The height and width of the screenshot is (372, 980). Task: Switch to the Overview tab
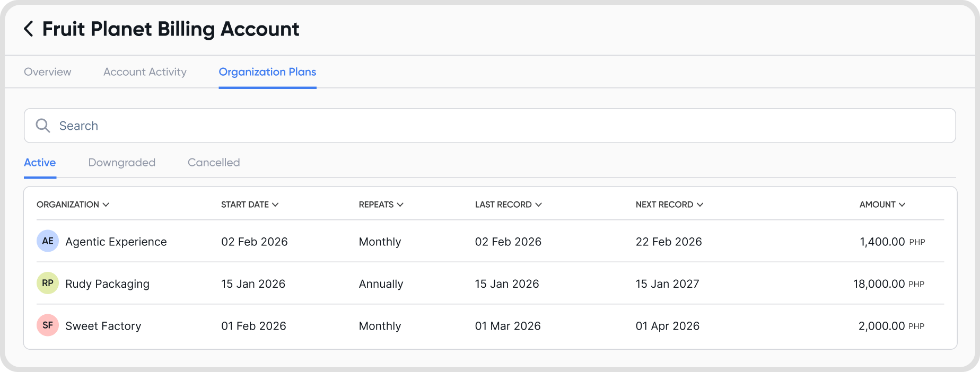(48, 72)
